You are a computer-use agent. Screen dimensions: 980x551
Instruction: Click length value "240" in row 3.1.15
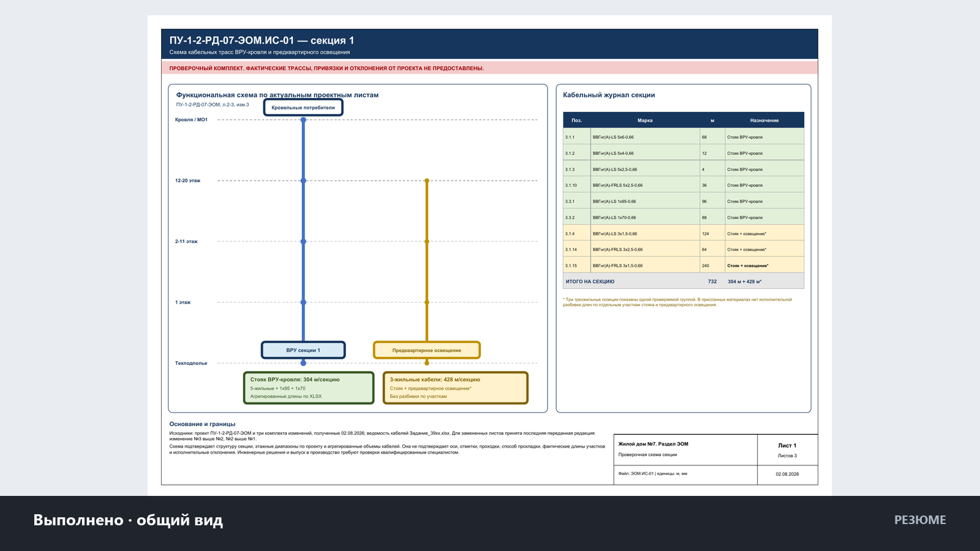tap(706, 266)
